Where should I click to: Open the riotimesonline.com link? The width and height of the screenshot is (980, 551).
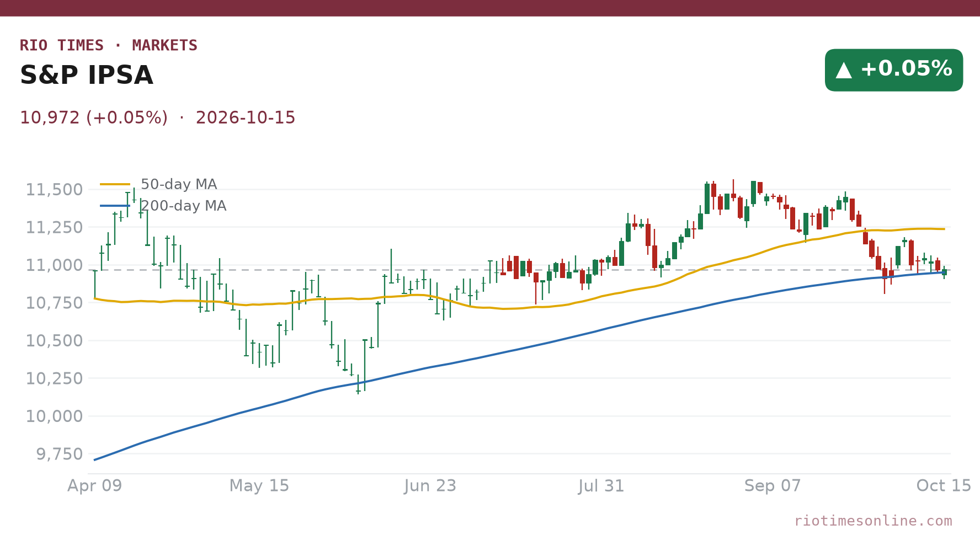(x=873, y=521)
